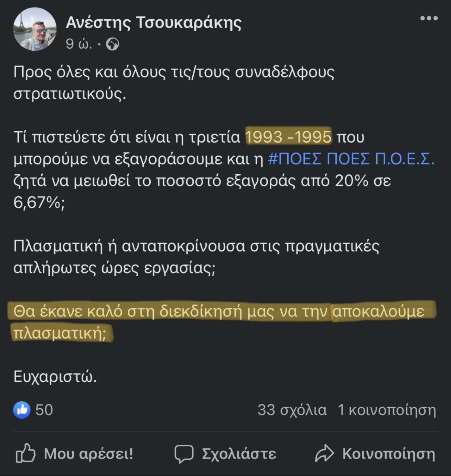Image resolution: width=451 pixels, height=476 pixels.
Task: Open the '1 κοινοποίηση' shares list
Action: click(x=387, y=410)
